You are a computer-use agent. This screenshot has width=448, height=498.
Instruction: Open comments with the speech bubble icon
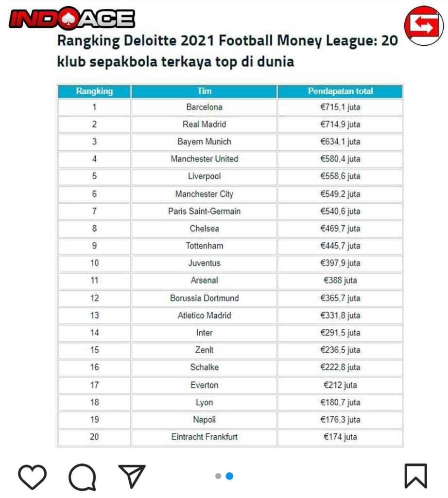pos(82,477)
